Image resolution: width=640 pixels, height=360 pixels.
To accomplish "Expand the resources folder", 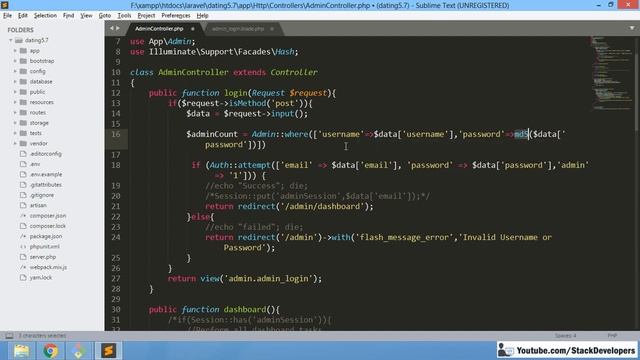I will tap(15, 102).
